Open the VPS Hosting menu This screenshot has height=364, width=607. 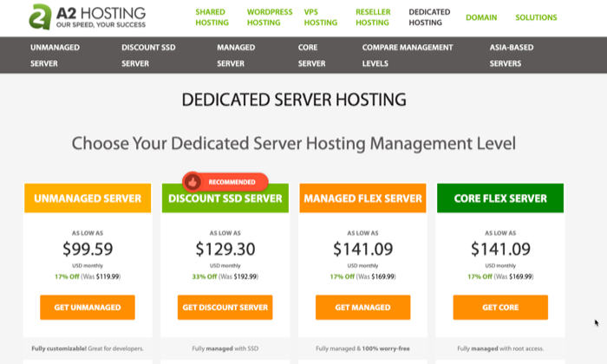tap(321, 17)
